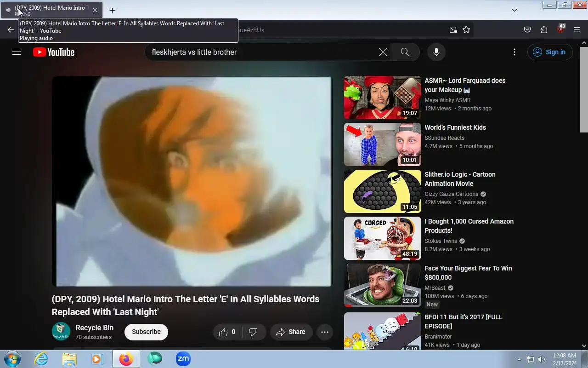
Task: Open the Stokes Twins channel name
Action: point(441,241)
